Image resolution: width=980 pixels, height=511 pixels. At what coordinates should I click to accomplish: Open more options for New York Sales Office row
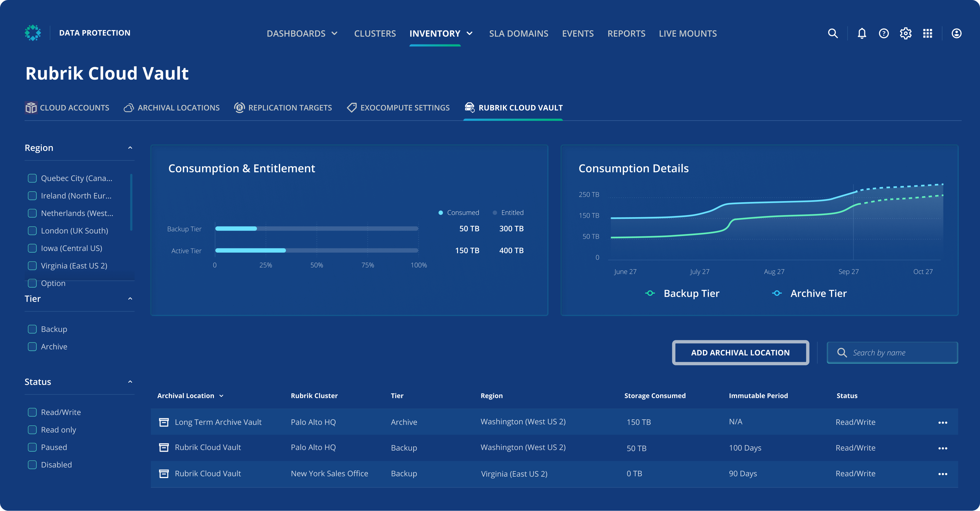pos(943,474)
